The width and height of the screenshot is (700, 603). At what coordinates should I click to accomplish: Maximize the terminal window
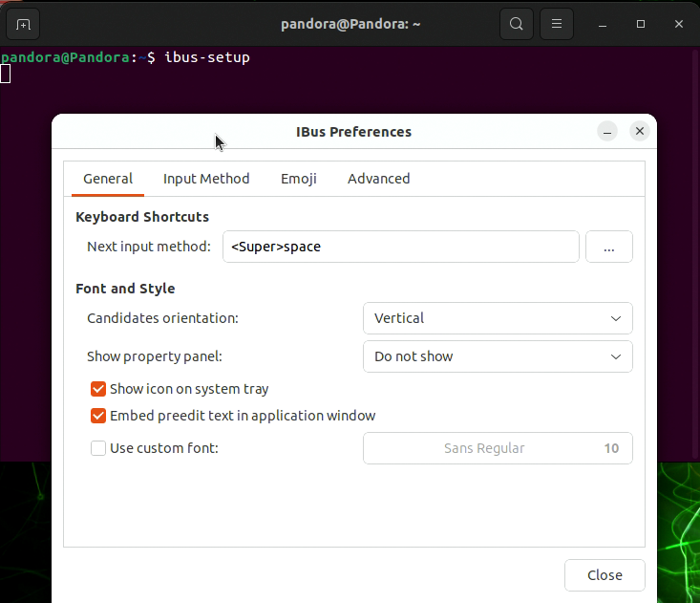click(641, 24)
